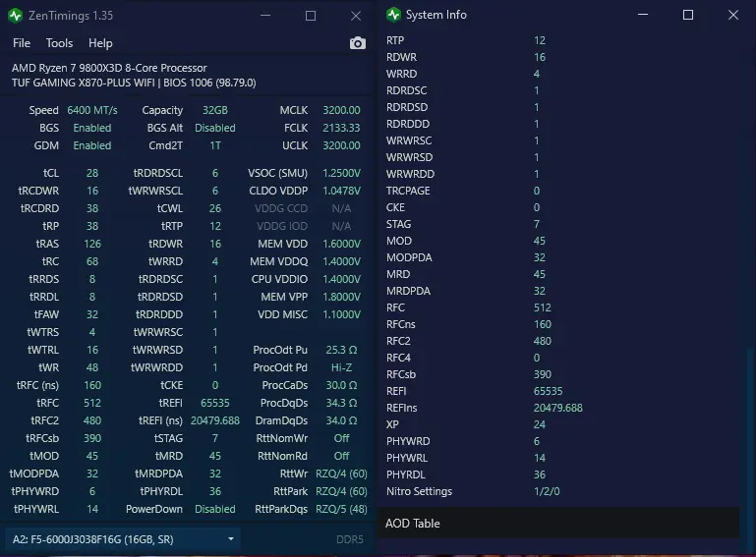
Task: Close the System Info window
Action: coord(733,15)
